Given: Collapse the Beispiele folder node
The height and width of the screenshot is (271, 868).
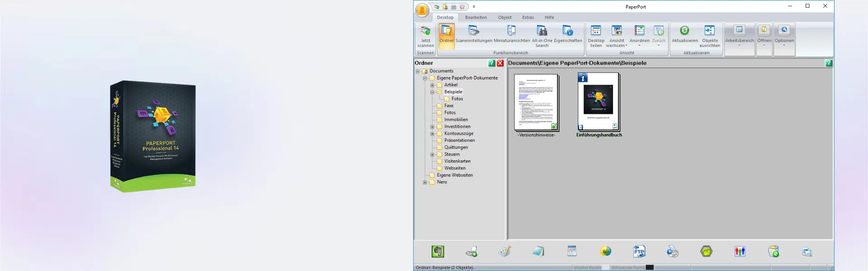Looking at the screenshot, I should pos(432,92).
